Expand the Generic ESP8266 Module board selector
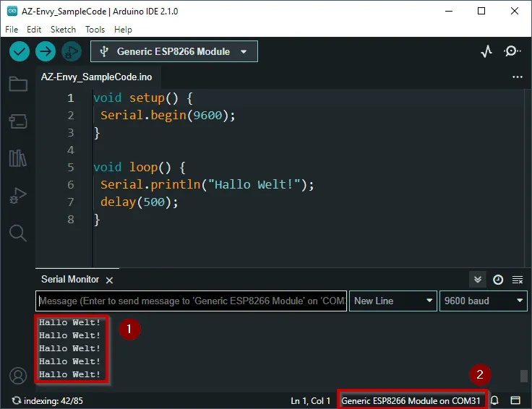 [x=173, y=52]
